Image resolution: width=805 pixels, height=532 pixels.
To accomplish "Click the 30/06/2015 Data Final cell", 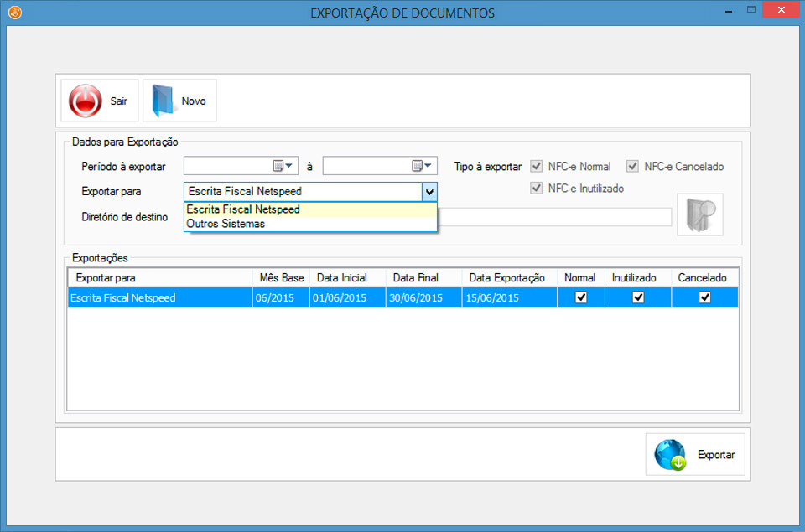I will click(x=423, y=297).
